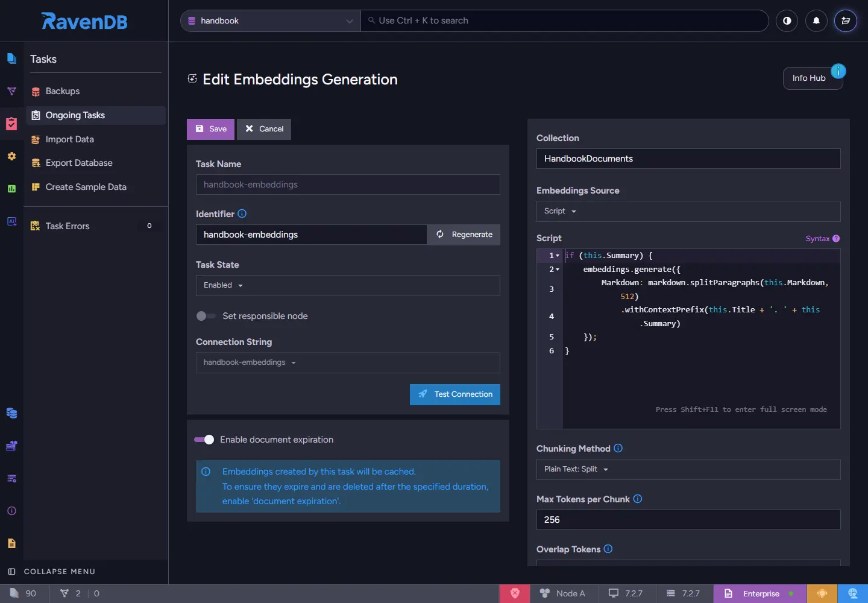Toggle Set responsible node switch

point(206,316)
